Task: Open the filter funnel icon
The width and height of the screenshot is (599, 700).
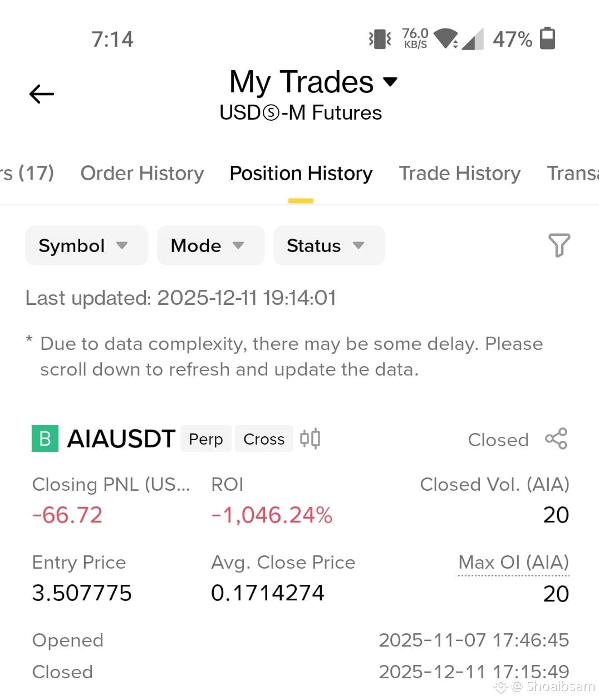Action: [x=559, y=245]
